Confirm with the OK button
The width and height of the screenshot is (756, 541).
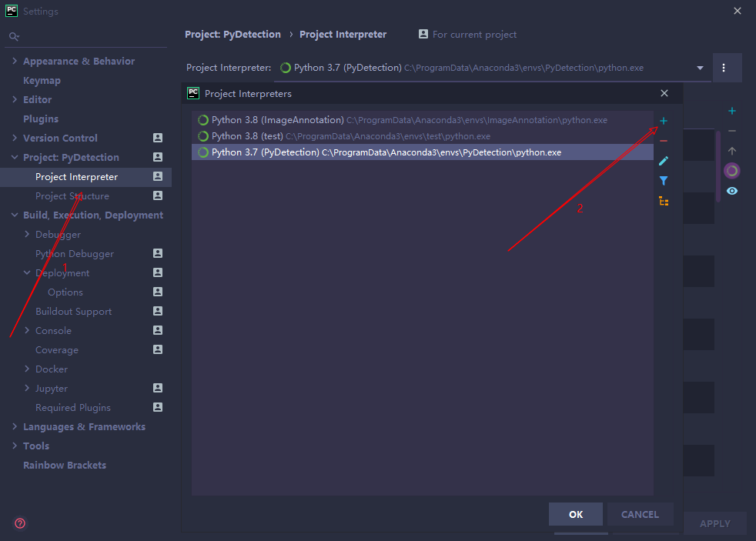click(576, 515)
